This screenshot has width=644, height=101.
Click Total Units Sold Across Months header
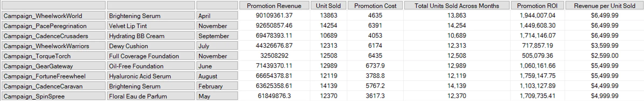click(x=457, y=6)
